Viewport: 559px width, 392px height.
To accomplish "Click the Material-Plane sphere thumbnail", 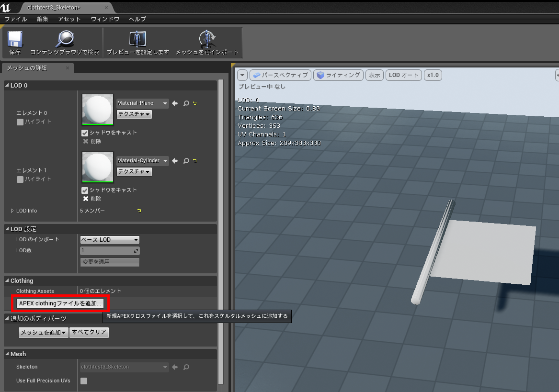I will 97,110.
